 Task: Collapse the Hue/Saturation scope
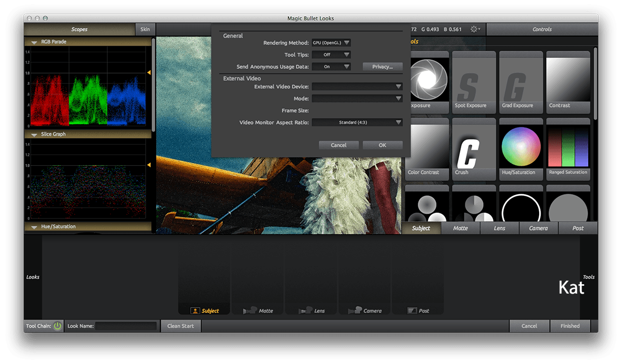(34, 227)
